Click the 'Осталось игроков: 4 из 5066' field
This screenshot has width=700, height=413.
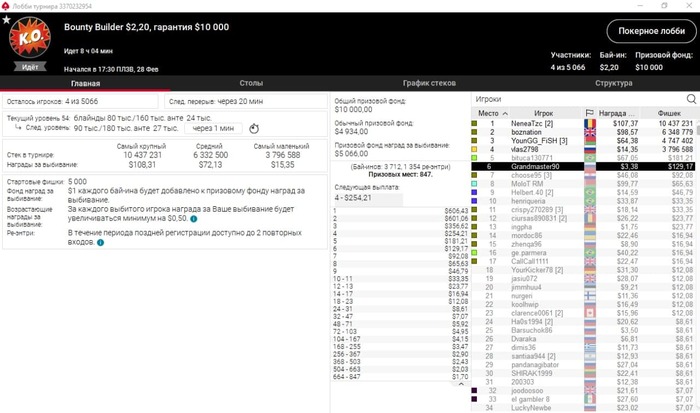80,101
